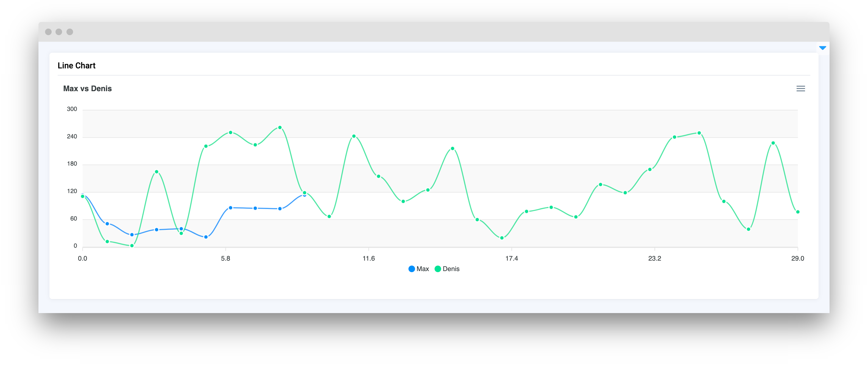Click the first Denis point at 0.0

[83, 196]
